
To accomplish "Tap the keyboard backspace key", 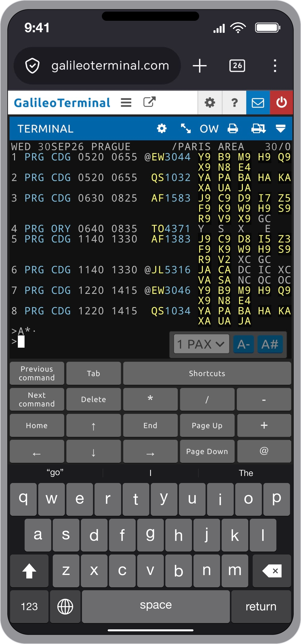I will [272, 571].
